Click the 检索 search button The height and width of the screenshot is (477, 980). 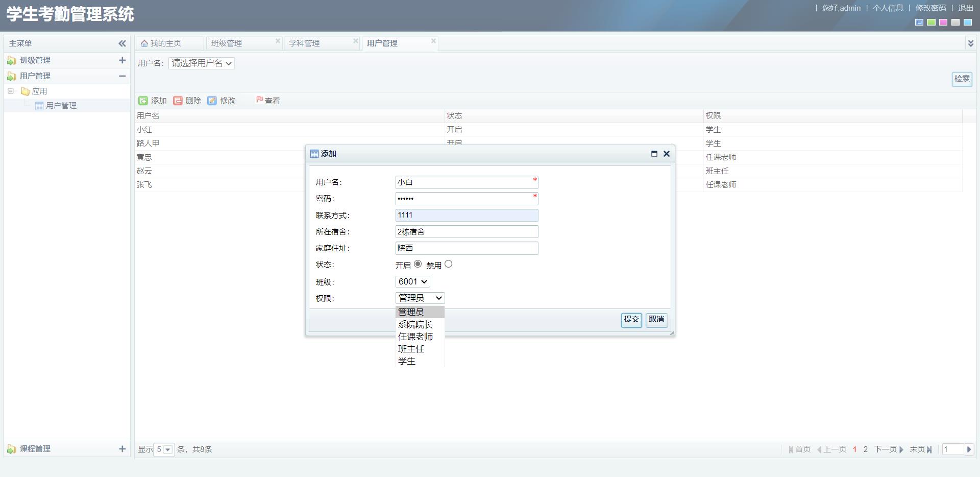coord(962,79)
